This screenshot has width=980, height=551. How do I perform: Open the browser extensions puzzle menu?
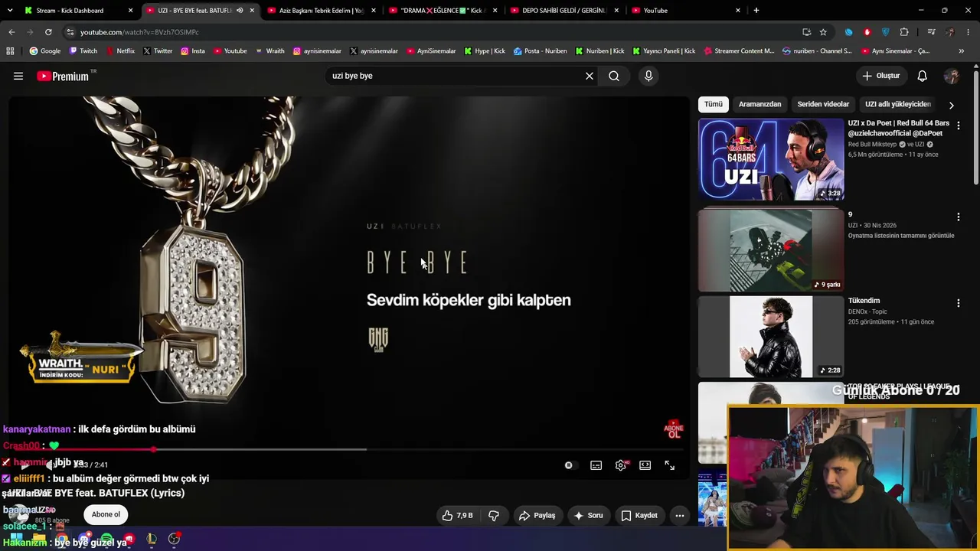pyautogui.click(x=904, y=32)
